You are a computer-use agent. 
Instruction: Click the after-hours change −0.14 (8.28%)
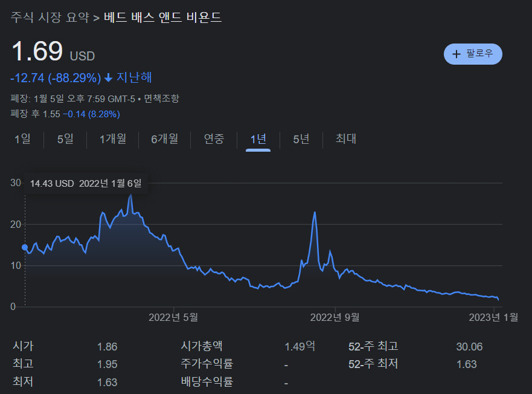91,114
